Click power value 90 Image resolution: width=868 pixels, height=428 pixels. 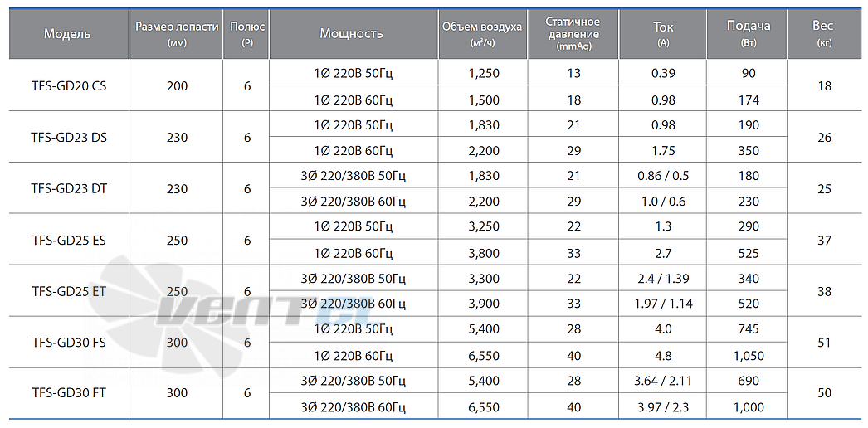click(x=749, y=74)
